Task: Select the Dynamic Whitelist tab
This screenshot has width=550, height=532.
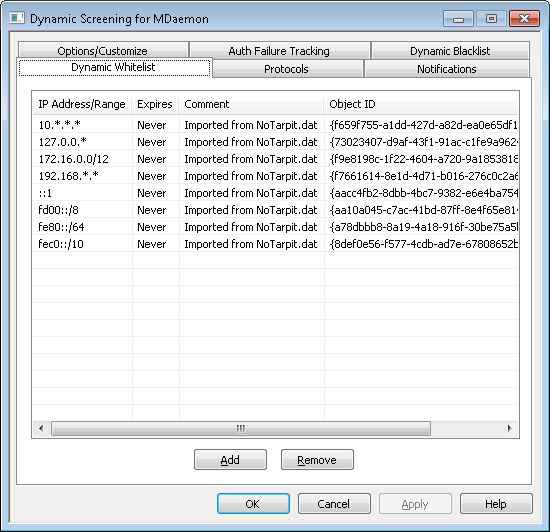Action: click(114, 67)
